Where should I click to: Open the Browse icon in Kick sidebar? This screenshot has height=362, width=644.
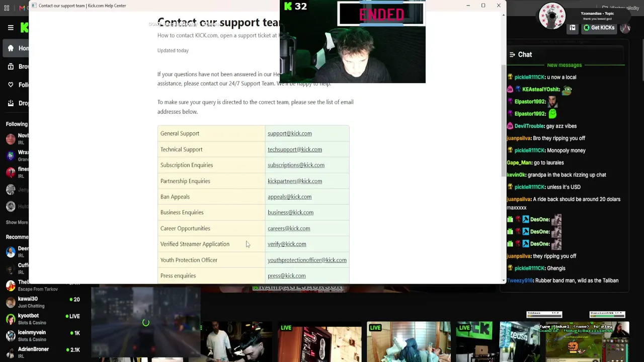point(11,66)
